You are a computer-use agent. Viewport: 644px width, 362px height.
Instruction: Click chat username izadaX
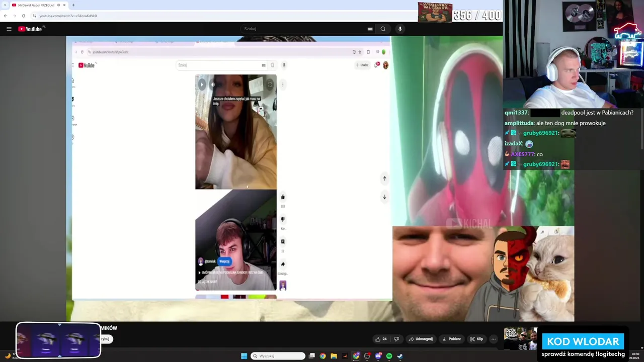point(513,144)
